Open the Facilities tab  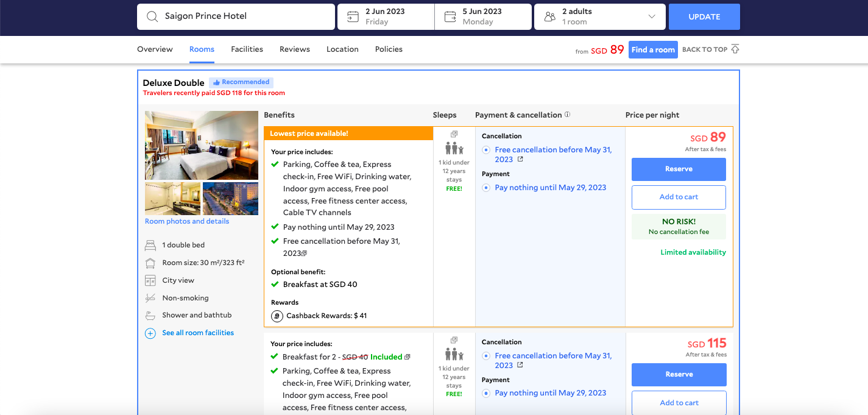247,49
